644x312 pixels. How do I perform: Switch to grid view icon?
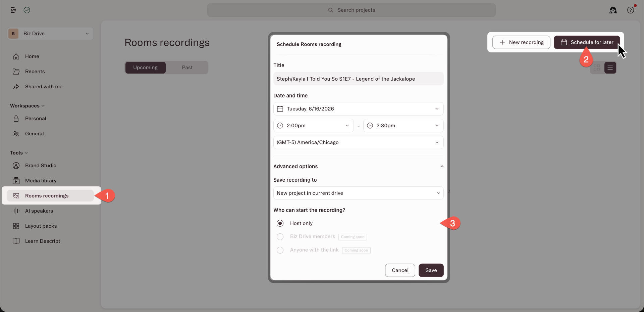tap(597, 68)
